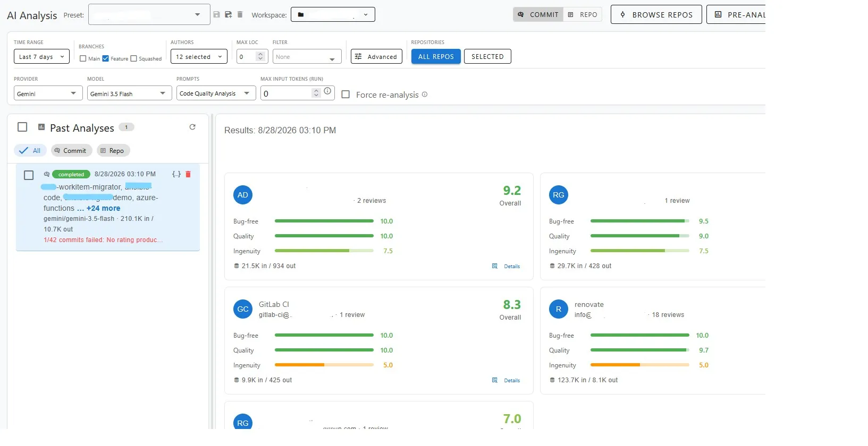Filter past analyses by Commit chip
The image size is (868, 446).
coord(71,150)
